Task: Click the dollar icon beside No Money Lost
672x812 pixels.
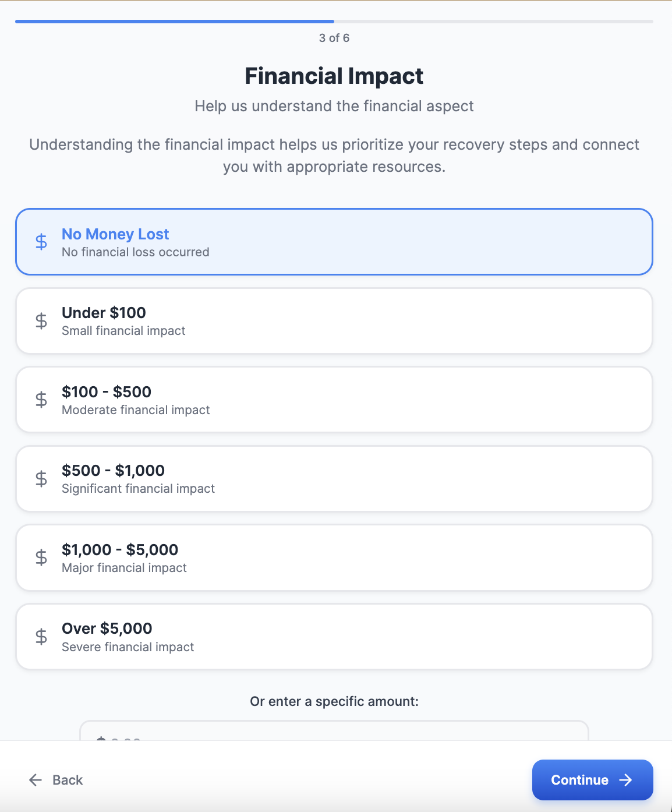Action: pyautogui.click(x=41, y=241)
